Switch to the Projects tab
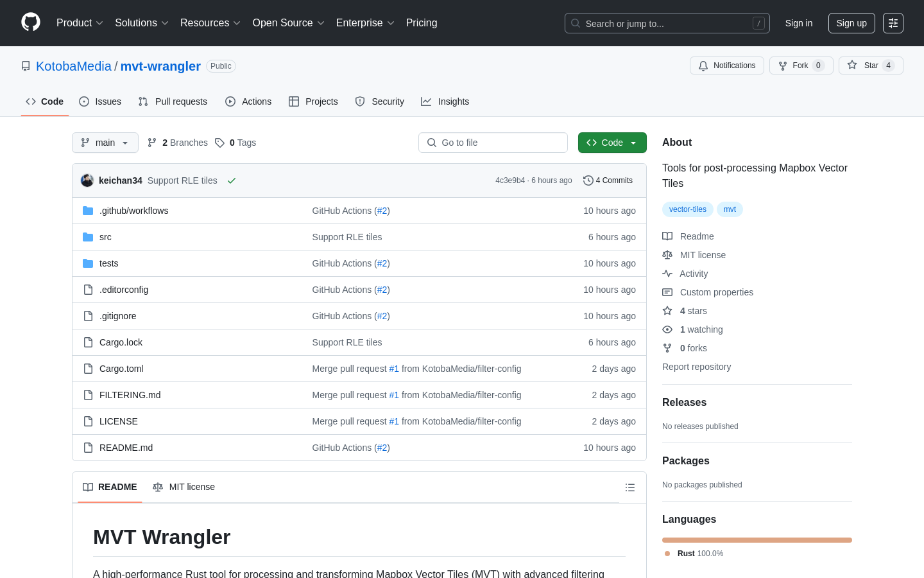This screenshot has height=578, width=924. pyautogui.click(x=313, y=101)
